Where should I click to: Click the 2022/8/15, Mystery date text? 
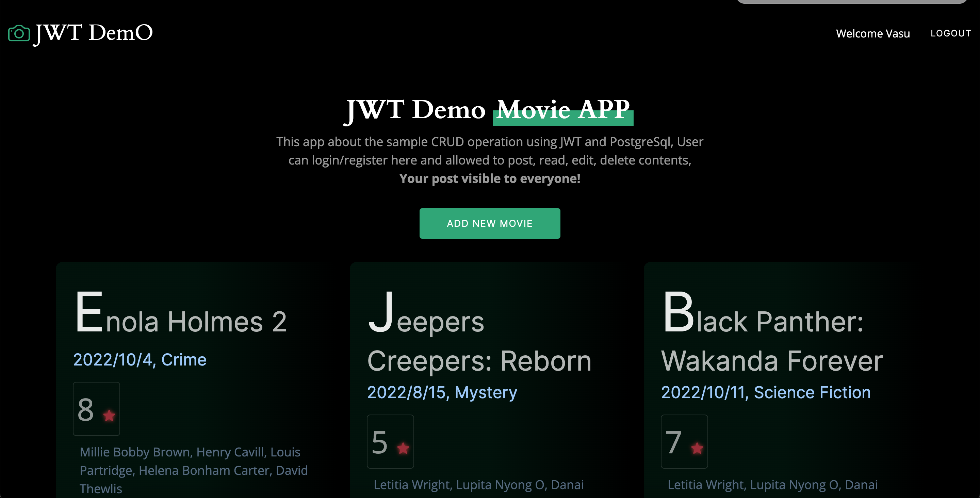(442, 392)
